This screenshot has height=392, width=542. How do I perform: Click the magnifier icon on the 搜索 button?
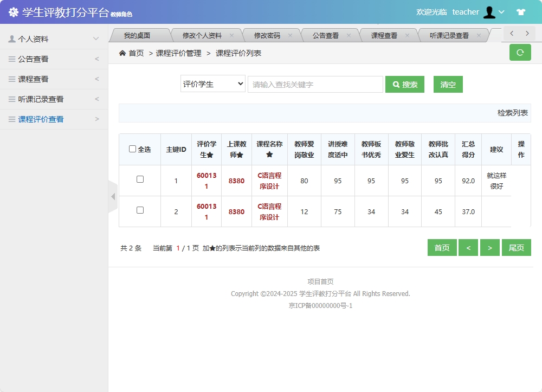pyautogui.click(x=395, y=84)
